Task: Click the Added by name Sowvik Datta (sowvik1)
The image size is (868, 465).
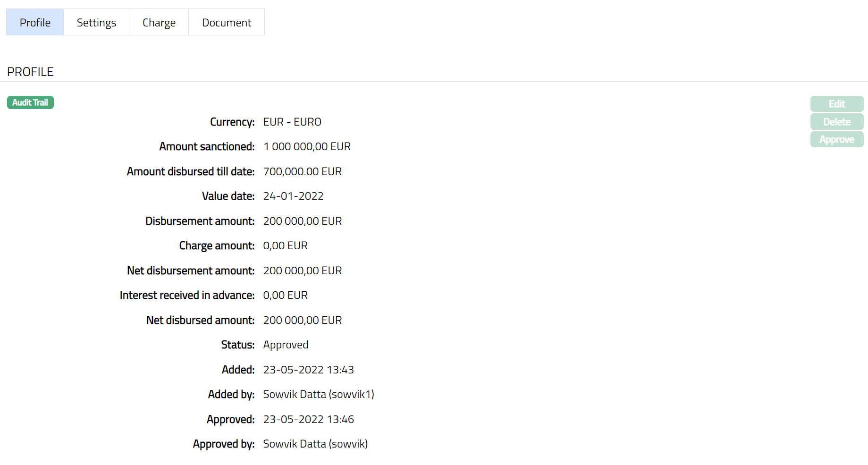Action: click(x=318, y=395)
